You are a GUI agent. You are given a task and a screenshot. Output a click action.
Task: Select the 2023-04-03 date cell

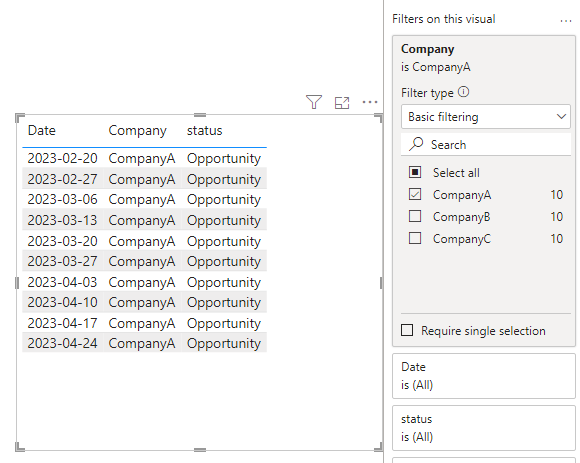pos(62,282)
